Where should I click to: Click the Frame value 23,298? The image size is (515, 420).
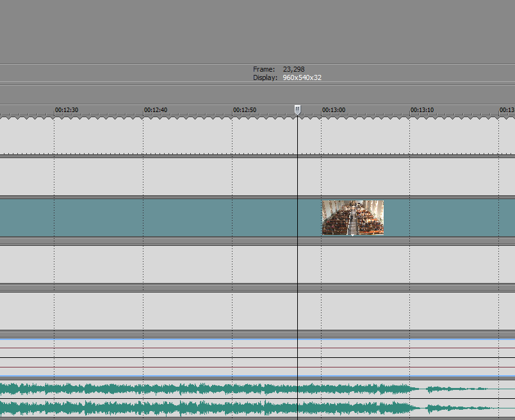pyautogui.click(x=293, y=69)
